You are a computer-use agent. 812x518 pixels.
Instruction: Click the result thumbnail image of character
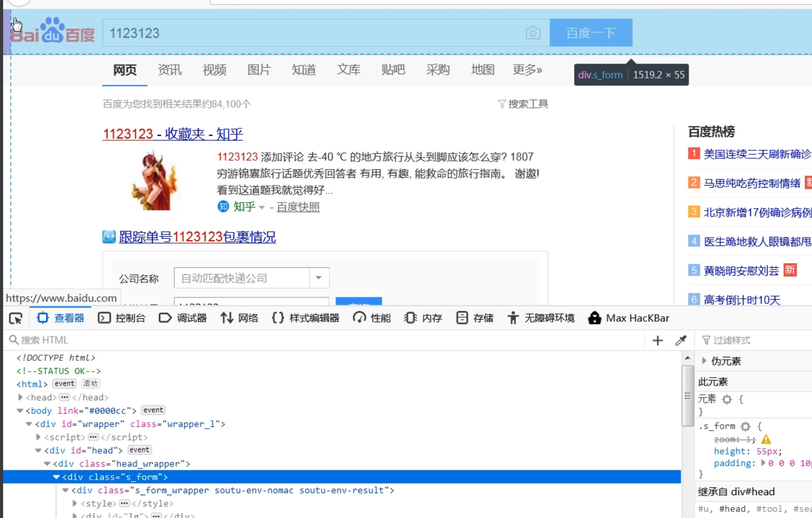pyautogui.click(x=155, y=180)
